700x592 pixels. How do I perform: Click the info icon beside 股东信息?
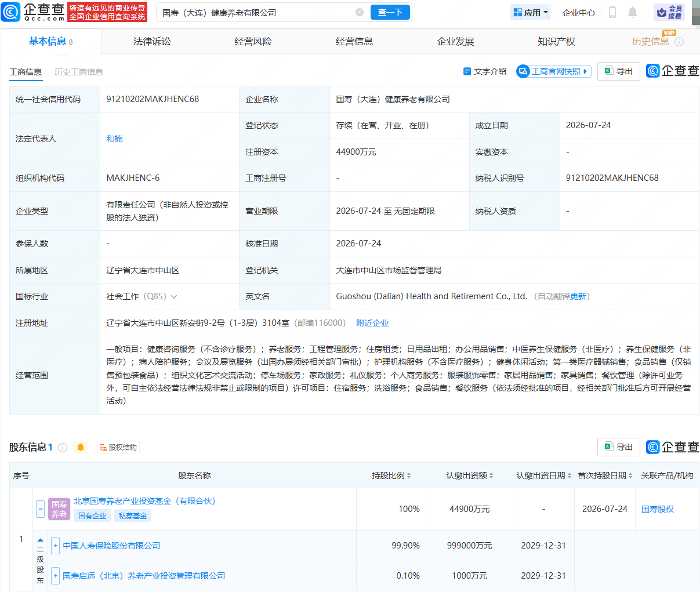click(63, 447)
